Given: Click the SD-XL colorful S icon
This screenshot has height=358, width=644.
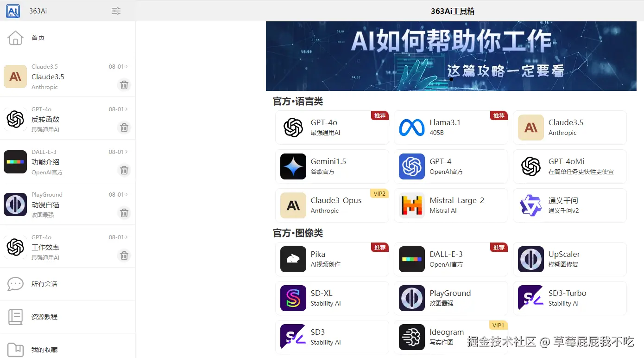Looking at the screenshot, I should point(293,298).
